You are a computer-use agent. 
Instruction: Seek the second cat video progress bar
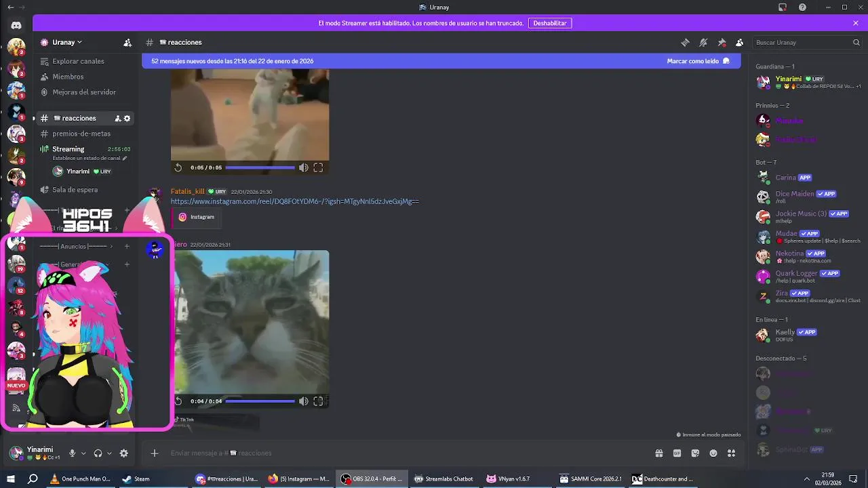(260, 401)
